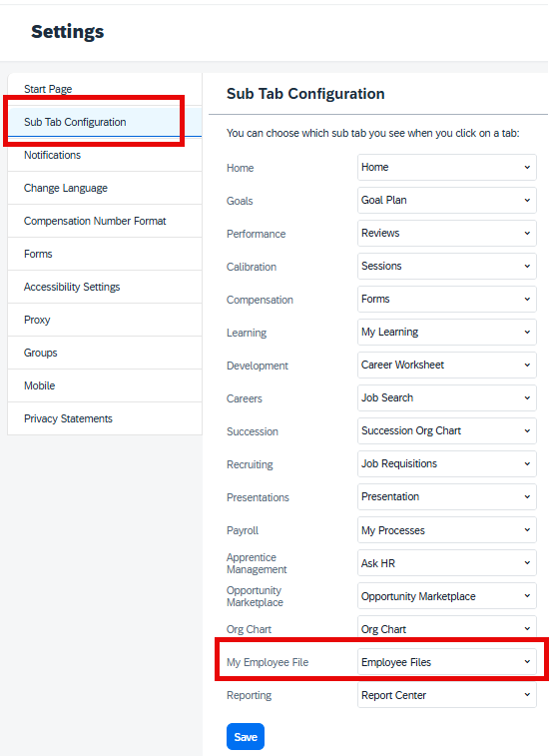Open the Goals dropdown showing Goal Plan
The height and width of the screenshot is (756, 549).
(447, 200)
